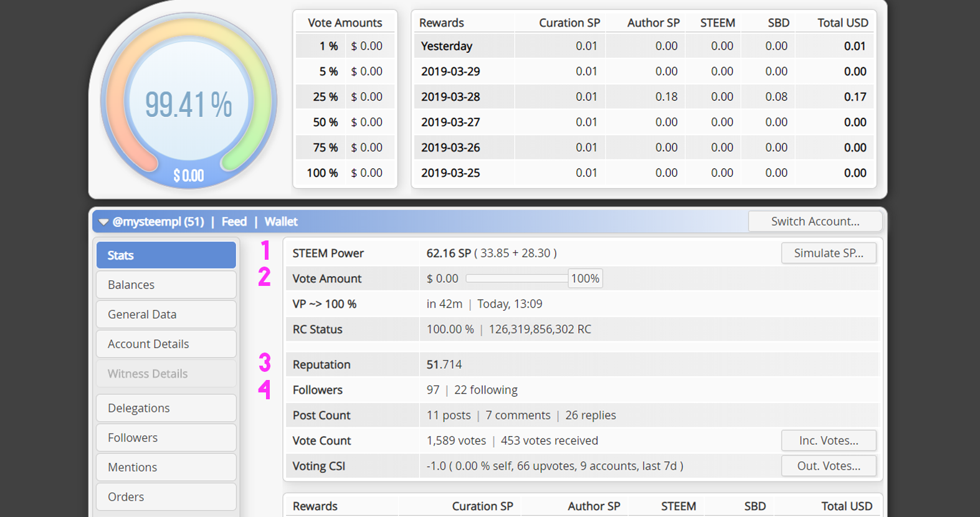This screenshot has height=517, width=980.
Task: Click the 50 % vote amount row
Action: [x=345, y=122]
